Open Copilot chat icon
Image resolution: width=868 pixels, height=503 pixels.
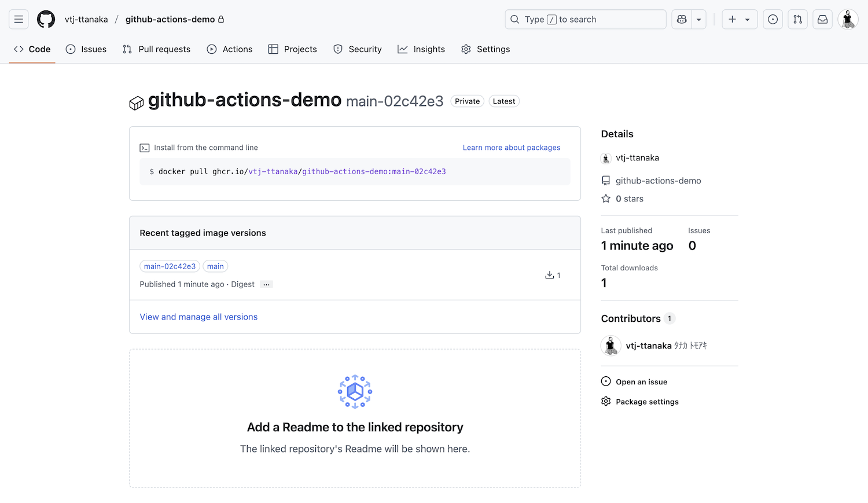click(682, 19)
